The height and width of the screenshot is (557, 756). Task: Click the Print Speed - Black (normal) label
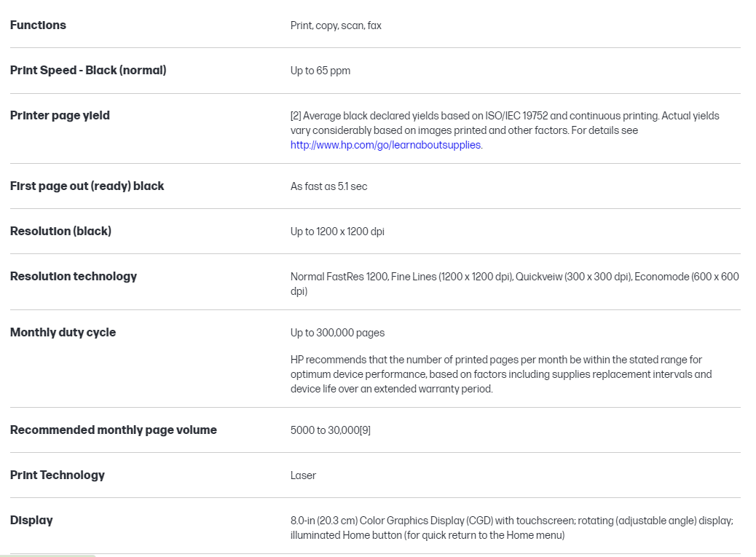pos(88,71)
